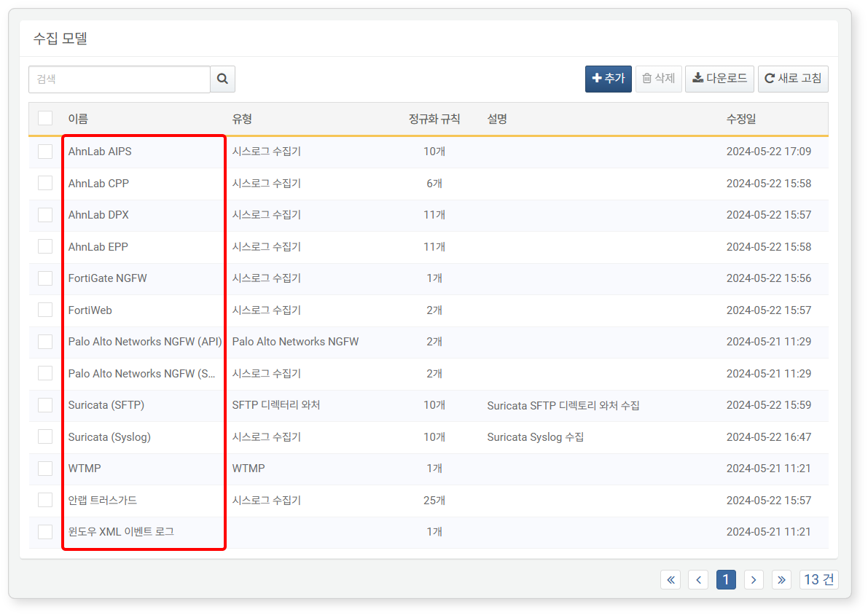Check the FortiGate NGFW row checkbox
This screenshot has width=868, height=615.
click(45, 278)
